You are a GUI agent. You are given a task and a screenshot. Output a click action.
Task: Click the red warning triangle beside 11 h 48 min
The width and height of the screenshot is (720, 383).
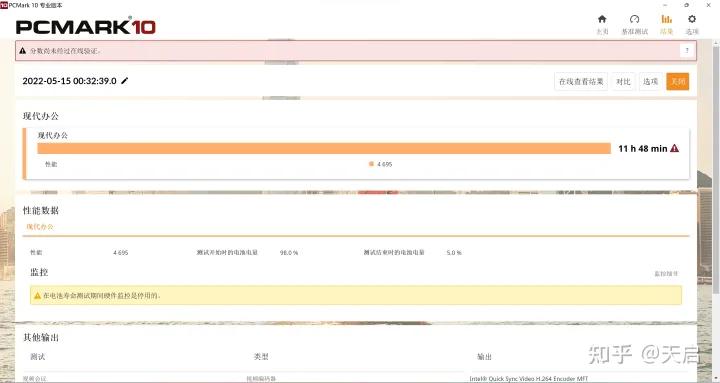click(x=674, y=148)
